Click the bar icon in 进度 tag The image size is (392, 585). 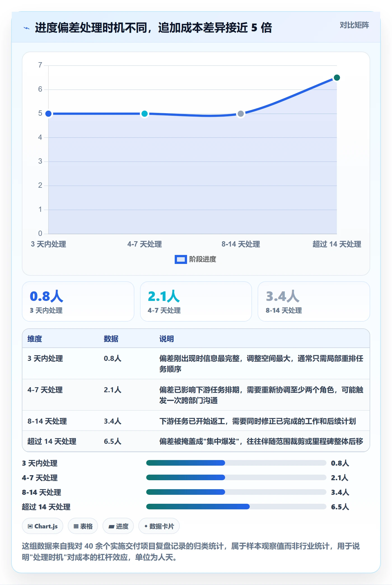coord(111,527)
